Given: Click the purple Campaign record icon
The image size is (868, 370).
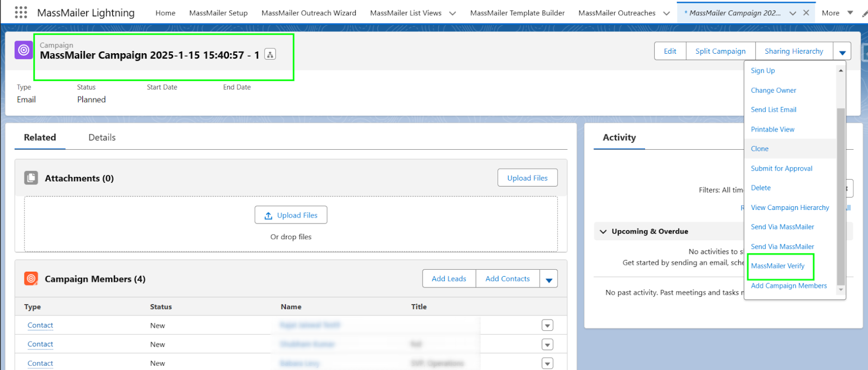Looking at the screenshot, I should point(23,50).
